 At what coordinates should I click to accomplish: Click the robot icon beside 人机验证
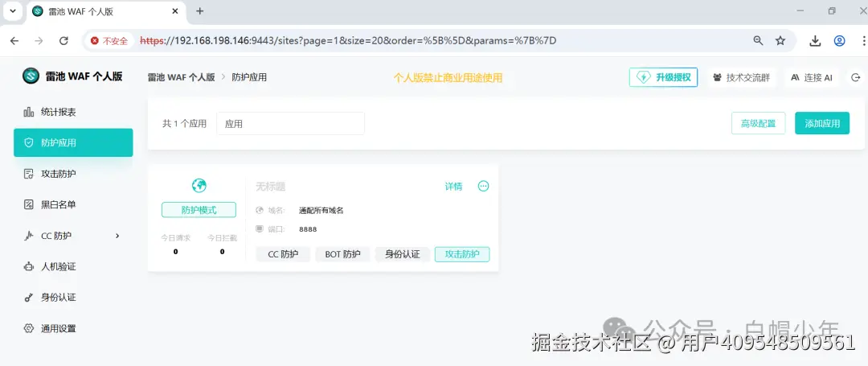click(29, 267)
